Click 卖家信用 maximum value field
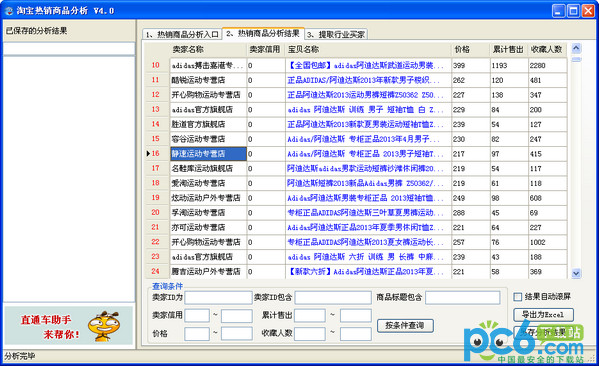The image size is (599, 366). pyautogui.click(x=237, y=316)
